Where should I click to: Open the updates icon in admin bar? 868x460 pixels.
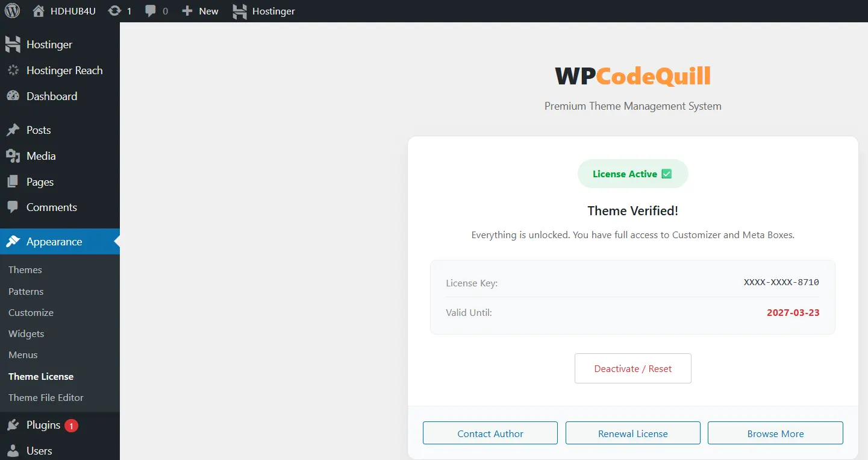click(114, 11)
